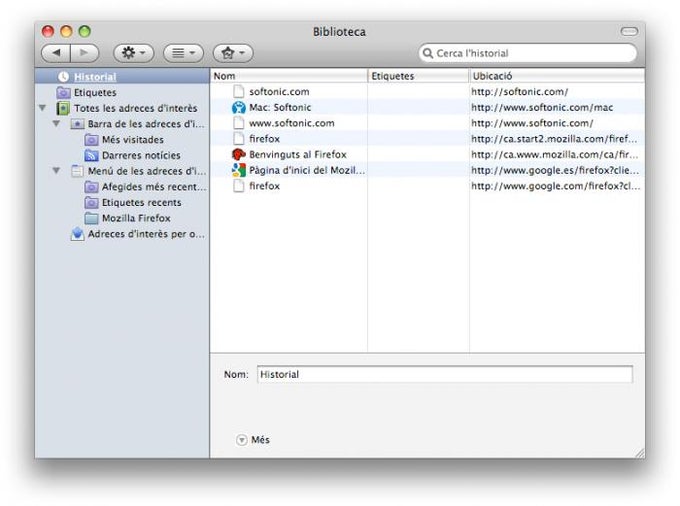Click the Etiquetes recents folder icon
The height and width of the screenshot is (506, 680).
point(91,202)
